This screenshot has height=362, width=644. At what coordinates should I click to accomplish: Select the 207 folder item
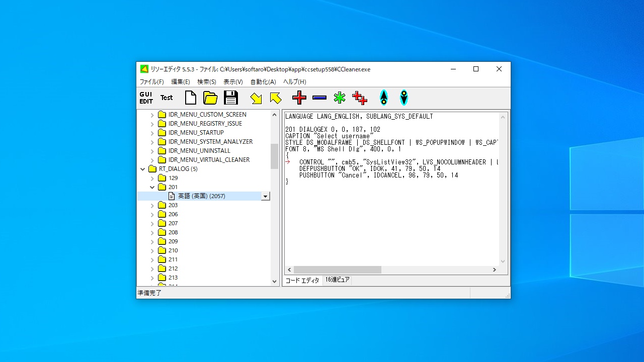coord(173,223)
